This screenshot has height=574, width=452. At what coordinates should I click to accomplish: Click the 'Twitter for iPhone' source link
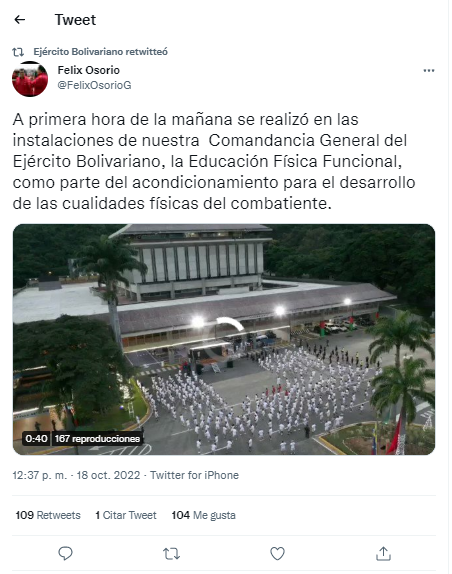(x=194, y=475)
